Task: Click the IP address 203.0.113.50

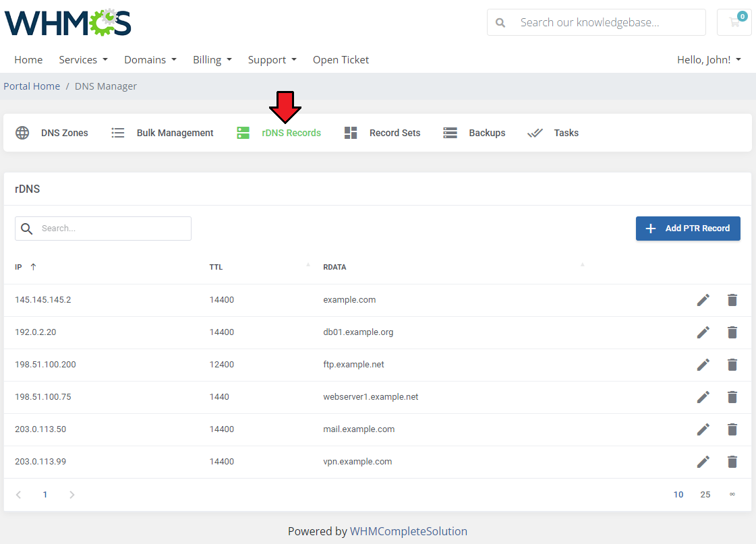Action: (40, 429)
